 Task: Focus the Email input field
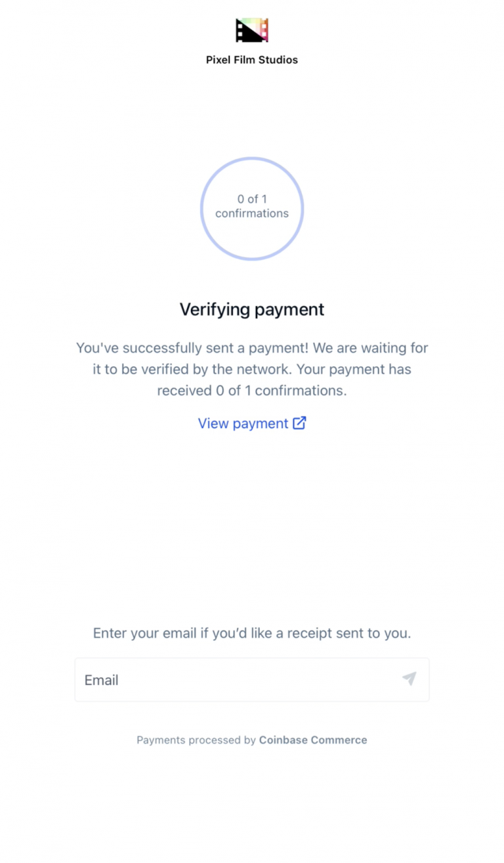click(x=252, y=680)
